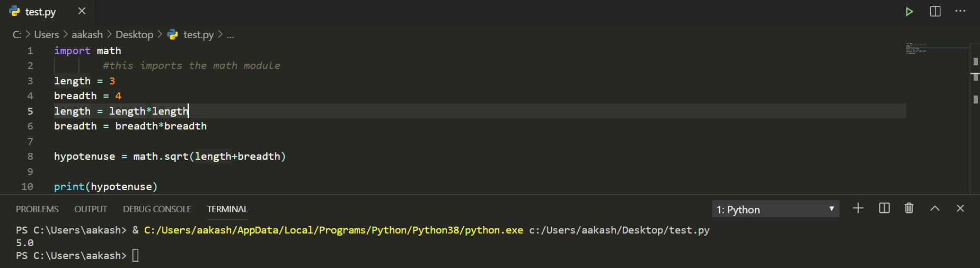Switch to the PROBLEMS tab

(x=37, y=209)
